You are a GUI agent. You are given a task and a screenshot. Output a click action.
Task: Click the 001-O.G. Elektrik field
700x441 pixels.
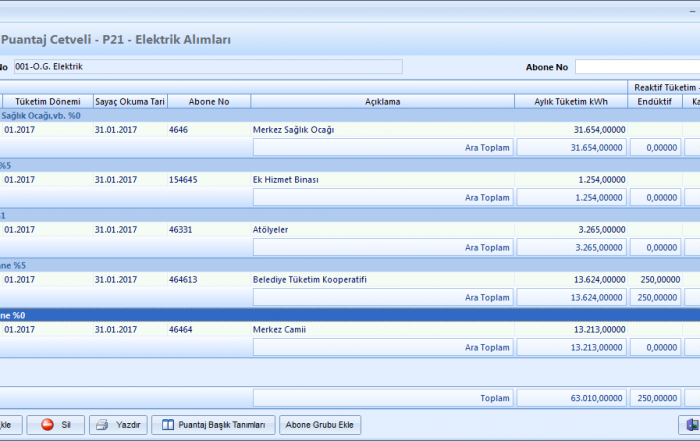(206, 67)
